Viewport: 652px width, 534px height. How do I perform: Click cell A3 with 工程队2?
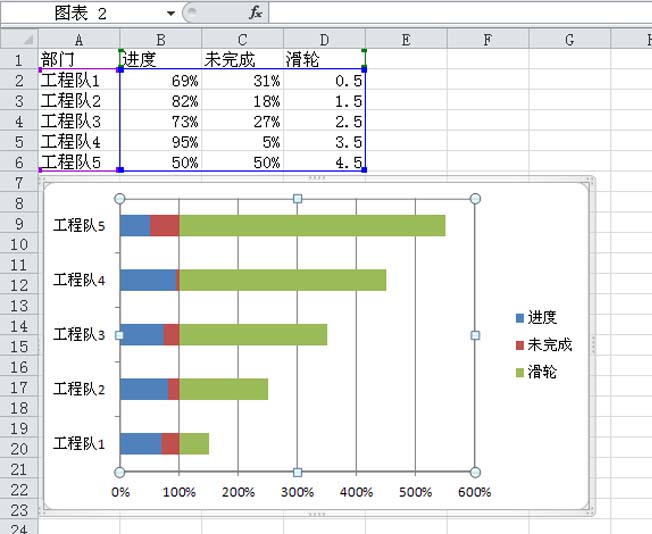point(79,100)
